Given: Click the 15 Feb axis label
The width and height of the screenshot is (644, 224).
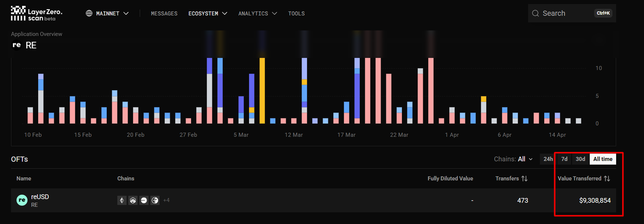Looking at the screenshot, I should [x=83, y=135].
